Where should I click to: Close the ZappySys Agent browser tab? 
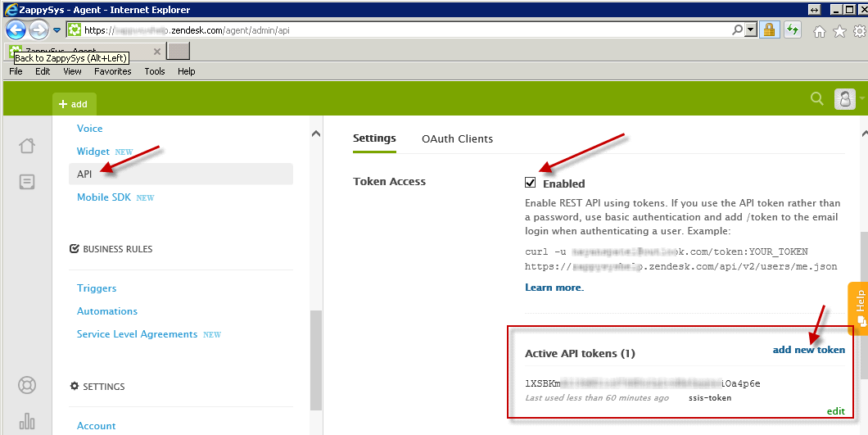point(156,51)
